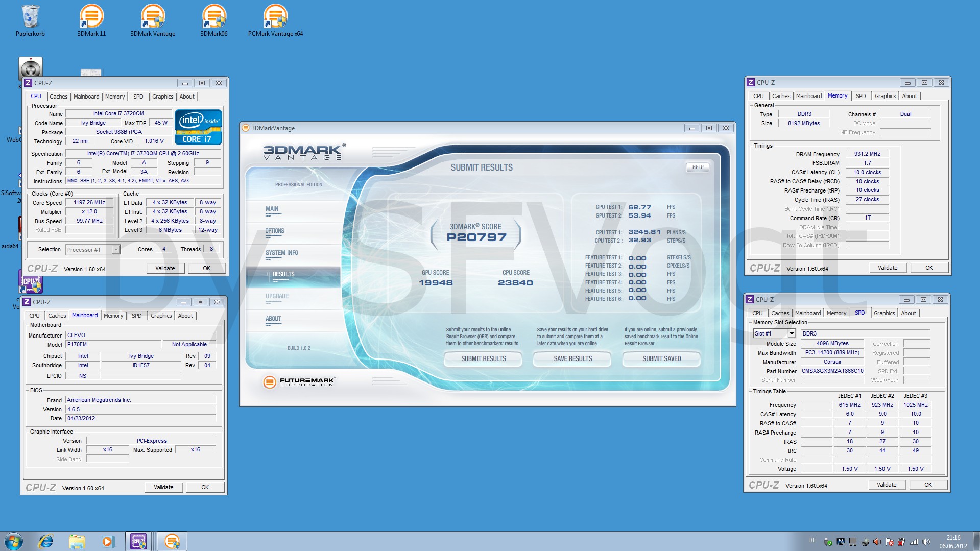This screenshot has width=980, height=551.
Task: Click Validate in the Memory CPU-Z window
Action: [x=888, y=268]
